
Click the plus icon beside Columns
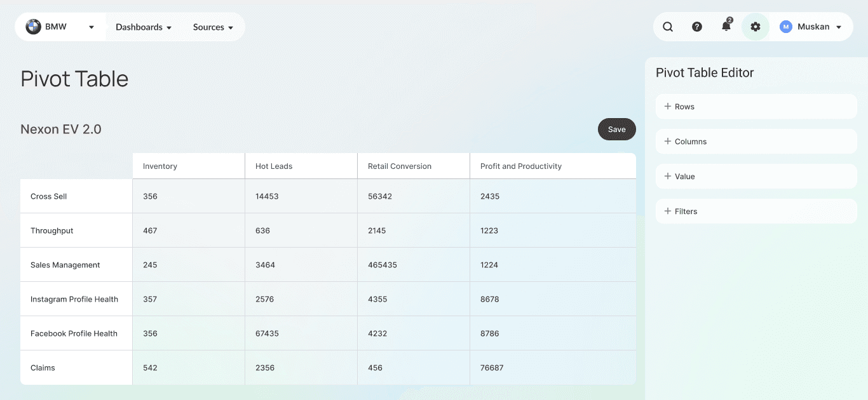pos(668,142)
